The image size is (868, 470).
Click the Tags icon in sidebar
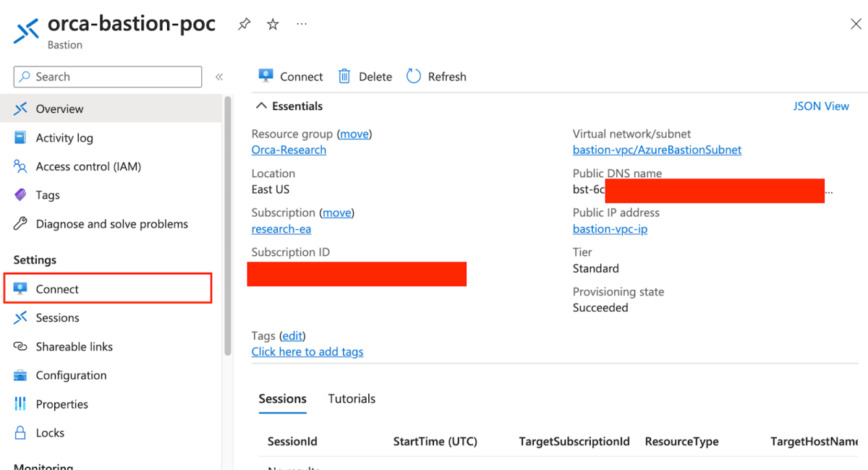[20, 195]
